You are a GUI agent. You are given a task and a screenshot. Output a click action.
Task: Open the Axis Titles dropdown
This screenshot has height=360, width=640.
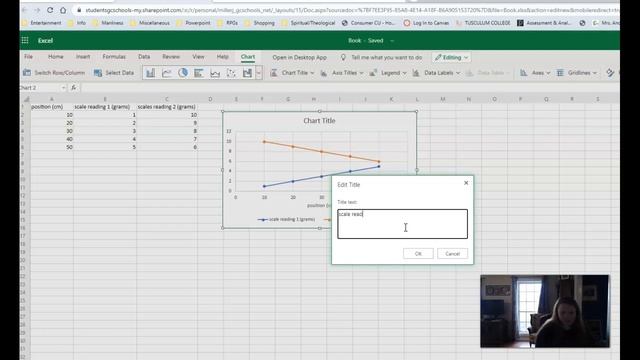point(342,73)
